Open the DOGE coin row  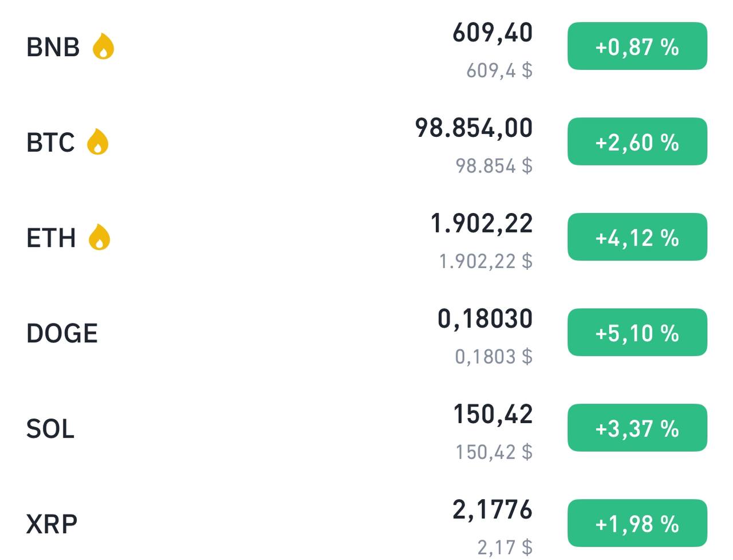(x=366, y=333)
